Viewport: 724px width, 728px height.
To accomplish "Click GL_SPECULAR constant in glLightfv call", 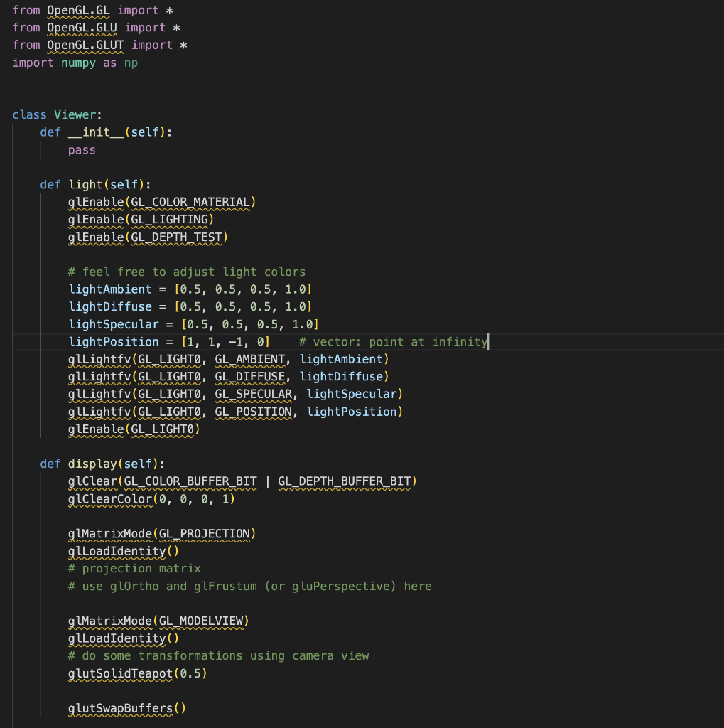I will 254,394.
